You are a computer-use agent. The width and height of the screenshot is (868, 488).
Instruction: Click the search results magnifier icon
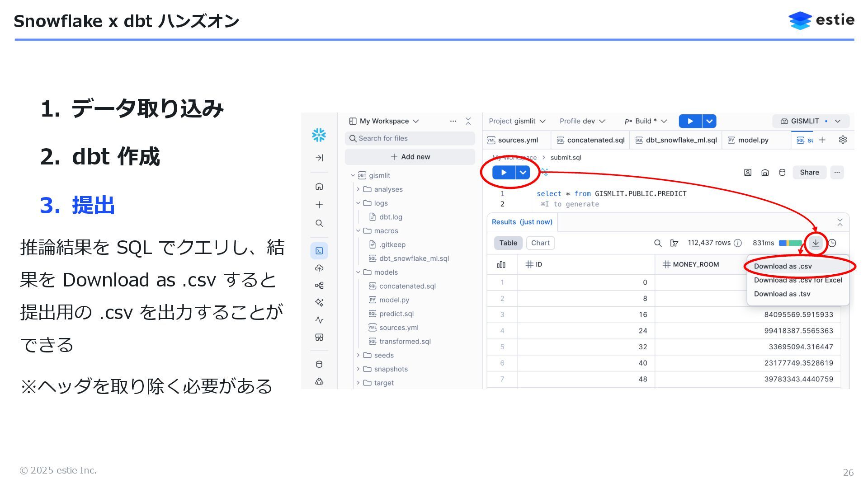coord(658,243)
